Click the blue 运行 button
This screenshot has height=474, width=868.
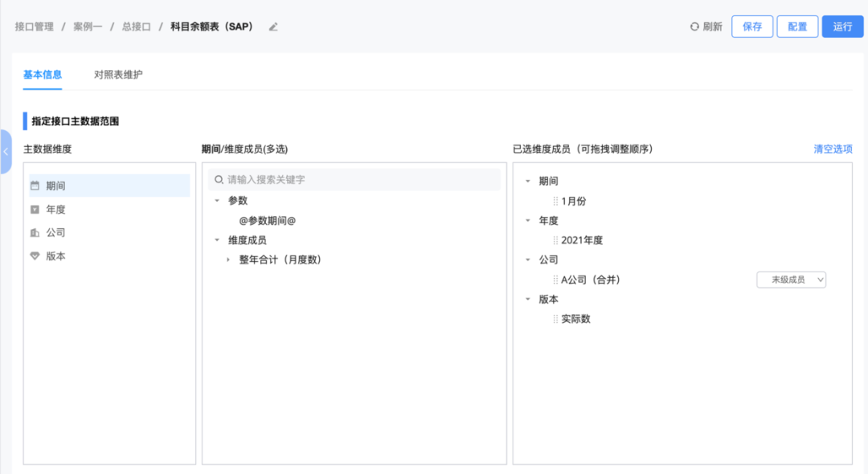click(842, 26)
